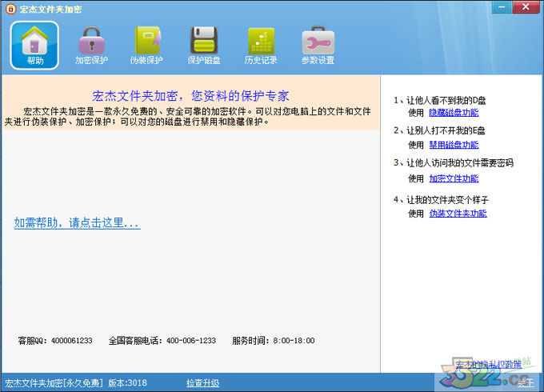Click 版本:3018 in status bar
This screenshot has height=392, width=544.
tap(127, 383)
